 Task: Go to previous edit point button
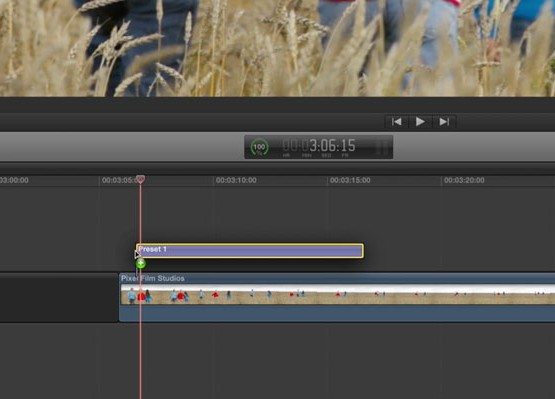[x=397, y=122]
